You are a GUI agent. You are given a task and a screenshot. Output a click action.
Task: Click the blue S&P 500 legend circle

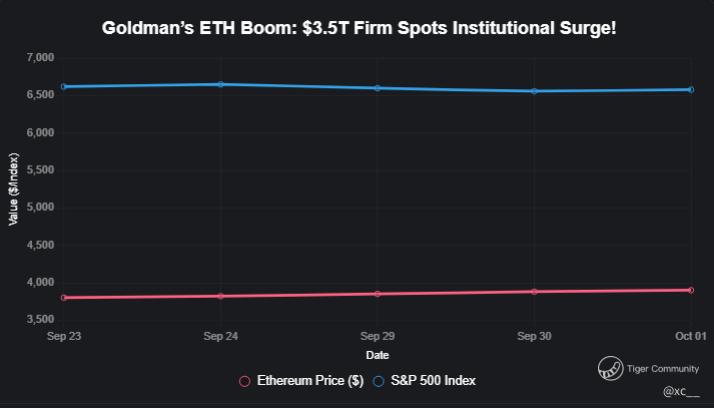[x=378, y=381]
